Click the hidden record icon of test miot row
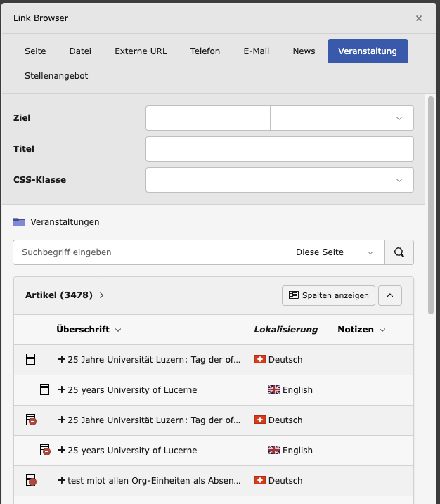 coord(31,481)
